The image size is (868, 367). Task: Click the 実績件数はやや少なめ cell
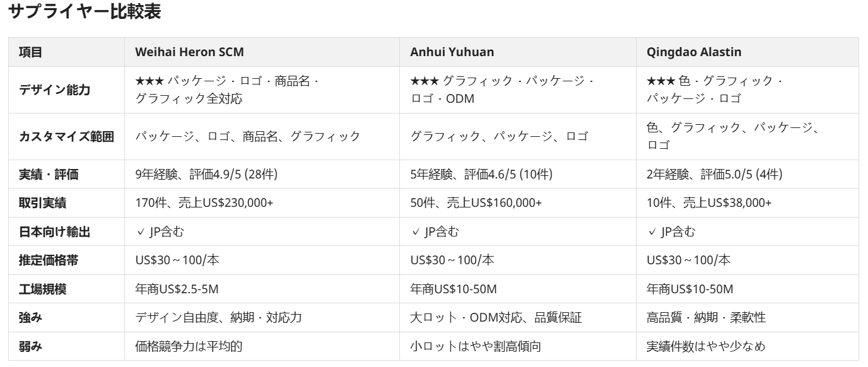pyautogui.click(x=706, y=346)
